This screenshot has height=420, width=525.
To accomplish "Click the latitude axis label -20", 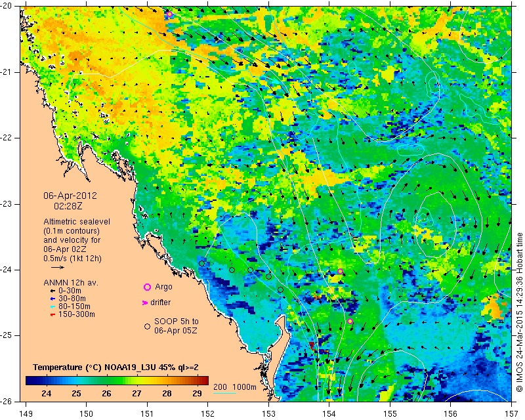I will click(7, 7).
